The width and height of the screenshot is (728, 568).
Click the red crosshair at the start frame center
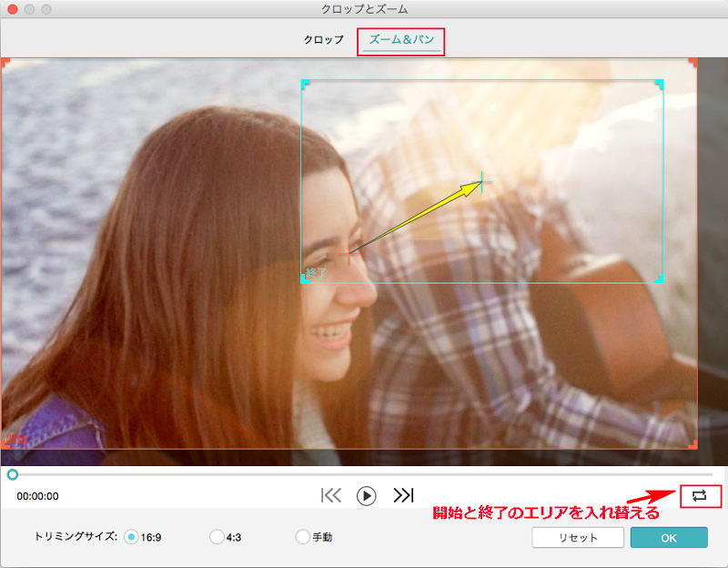[x=349, y=254]
